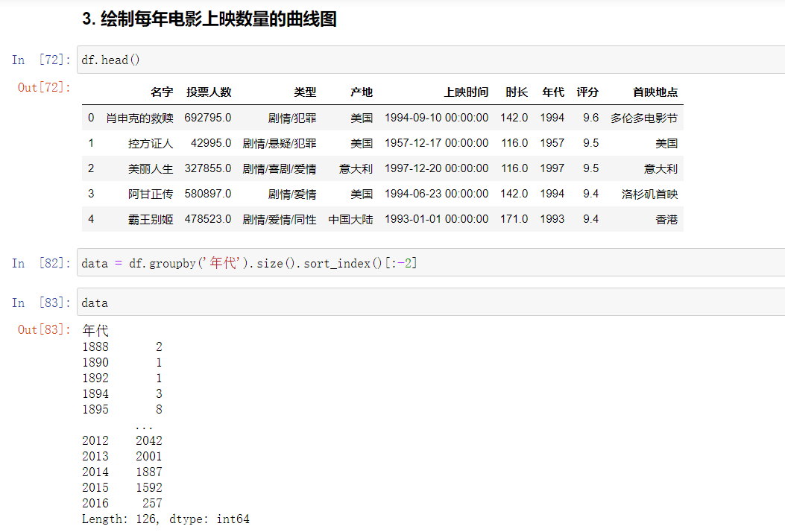Click the '名字' column header

[x=162, y=92]
